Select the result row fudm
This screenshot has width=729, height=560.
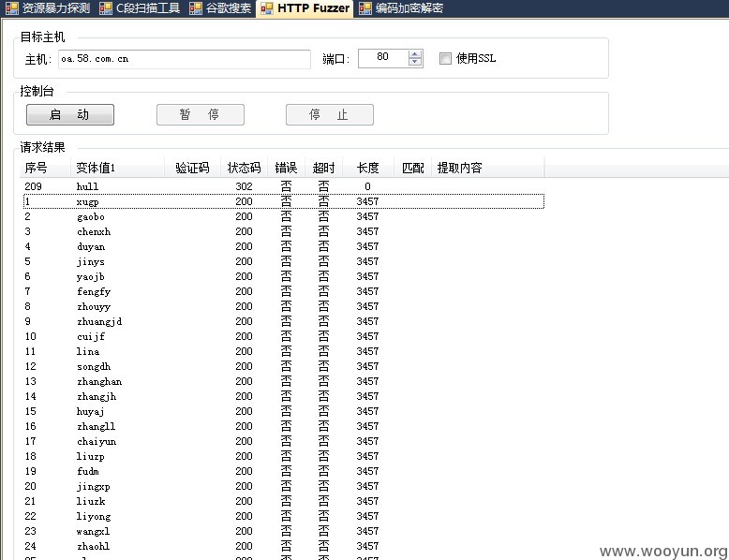(284, 471)
